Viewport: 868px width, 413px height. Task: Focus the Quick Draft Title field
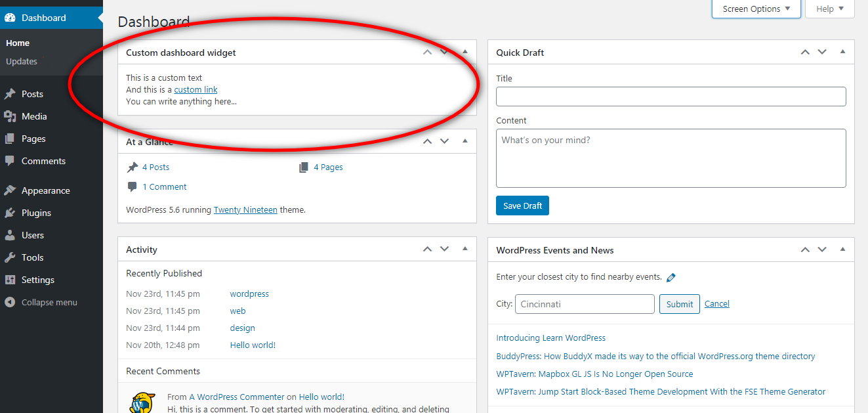pyautogui.click(x=671, y=97)
